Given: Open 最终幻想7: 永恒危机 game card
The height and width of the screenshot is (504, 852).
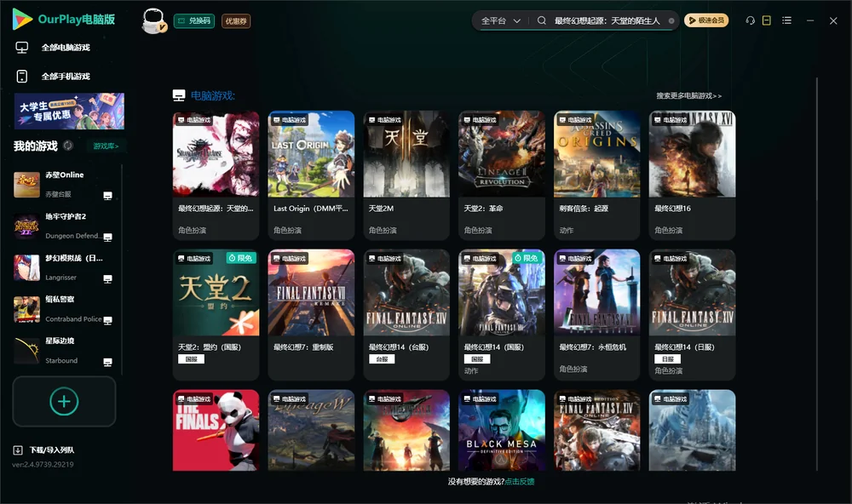Looking at the screenshot, I should click(x=596, y=314).
